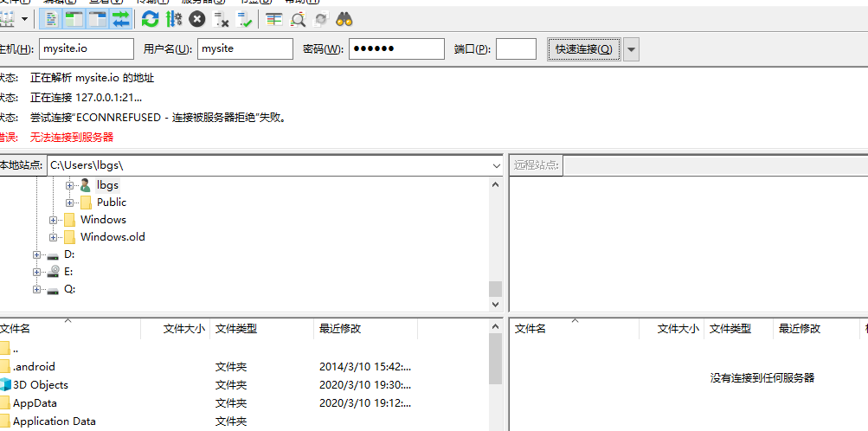Select the .. parent folder row
The height and width of the screenshot is (431, 868).
(x=243, y=349)
